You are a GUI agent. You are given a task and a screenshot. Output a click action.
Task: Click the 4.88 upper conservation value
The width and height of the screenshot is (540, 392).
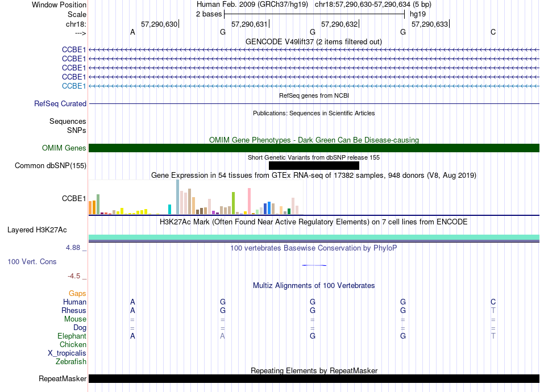point(73,248)
